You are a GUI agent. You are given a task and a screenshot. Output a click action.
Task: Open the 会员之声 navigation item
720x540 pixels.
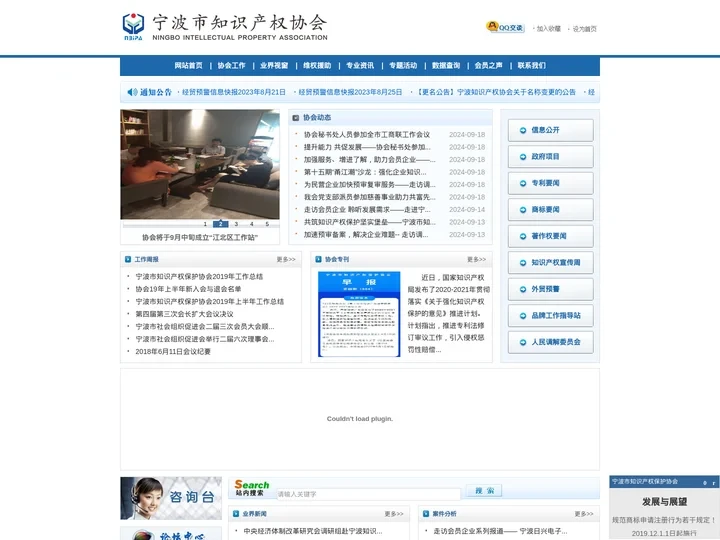489,66
